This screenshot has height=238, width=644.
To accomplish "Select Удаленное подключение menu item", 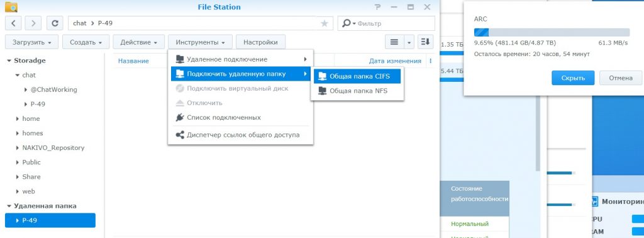I will click(240, 59).
